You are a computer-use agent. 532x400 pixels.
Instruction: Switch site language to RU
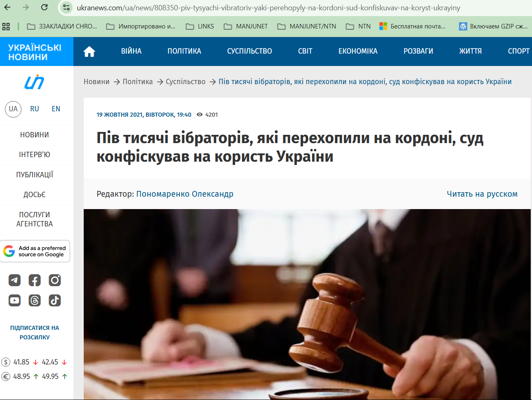tap(35, 109)
